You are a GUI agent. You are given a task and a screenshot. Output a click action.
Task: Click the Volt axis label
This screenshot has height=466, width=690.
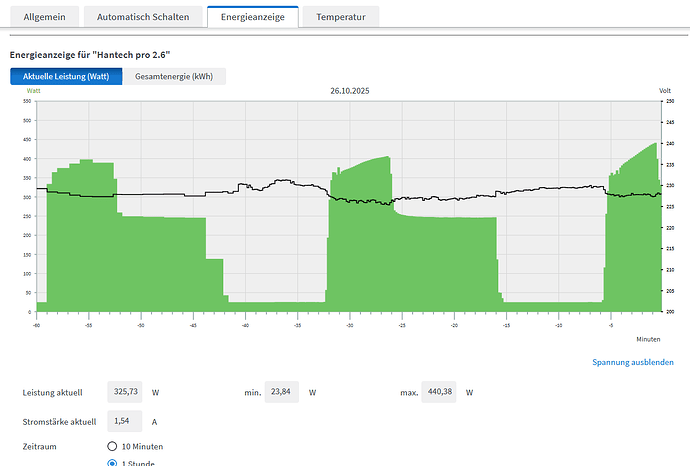tap(665, 91)
